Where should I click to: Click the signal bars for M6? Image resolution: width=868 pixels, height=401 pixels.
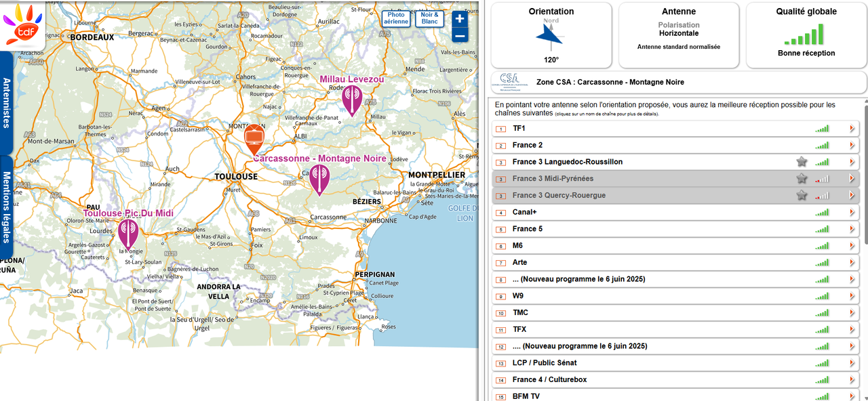point(822,246)
